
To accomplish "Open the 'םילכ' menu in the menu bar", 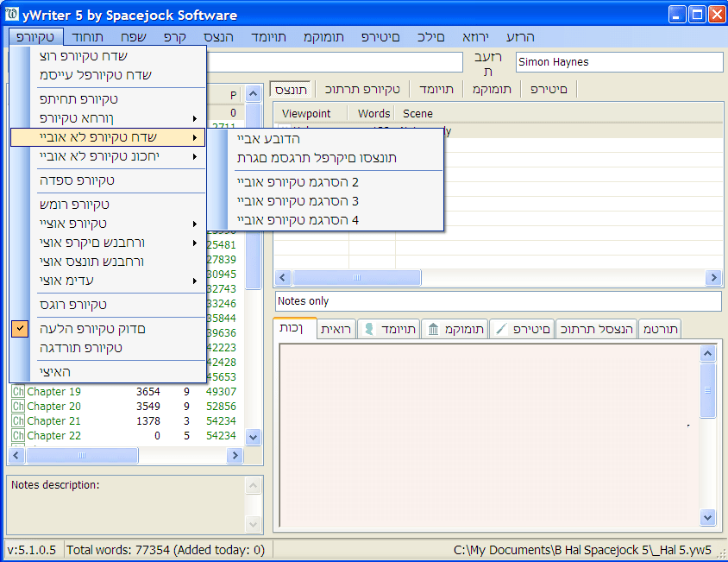I will [x=431, y=37].
